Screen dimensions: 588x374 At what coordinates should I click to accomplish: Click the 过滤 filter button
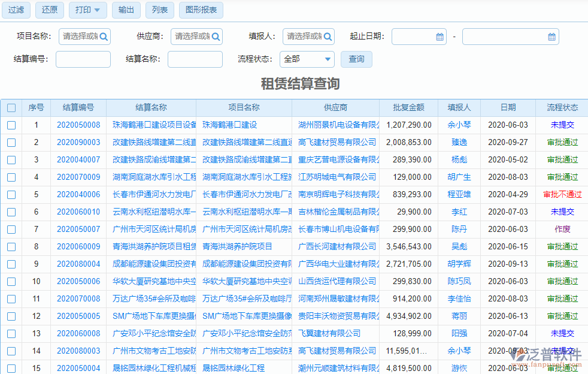[x=16, y=10]
